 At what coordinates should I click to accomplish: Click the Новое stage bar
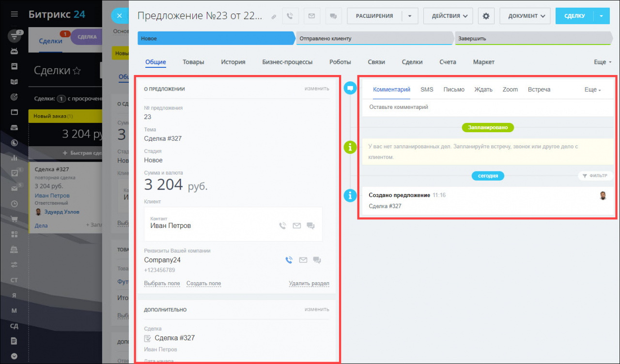(x=216, y=38)
